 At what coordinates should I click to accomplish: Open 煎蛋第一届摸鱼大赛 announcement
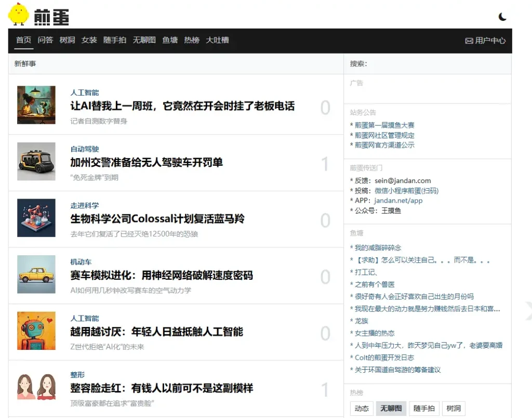point(384,125)
